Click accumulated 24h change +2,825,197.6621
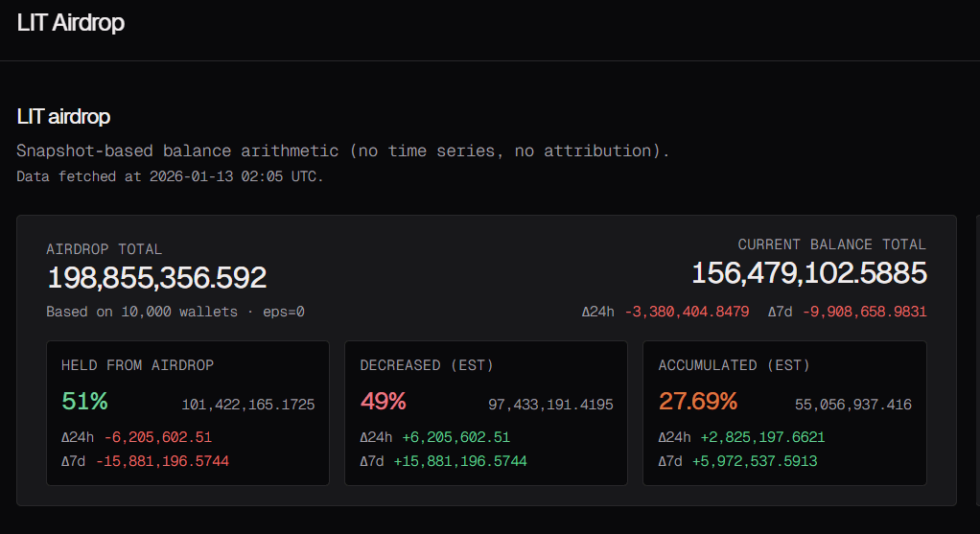Screen dimensions: 980x534 point(762,437)
